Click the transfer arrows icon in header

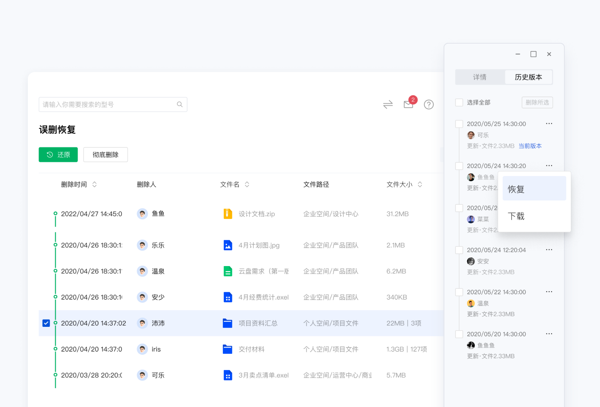point(387,104)
